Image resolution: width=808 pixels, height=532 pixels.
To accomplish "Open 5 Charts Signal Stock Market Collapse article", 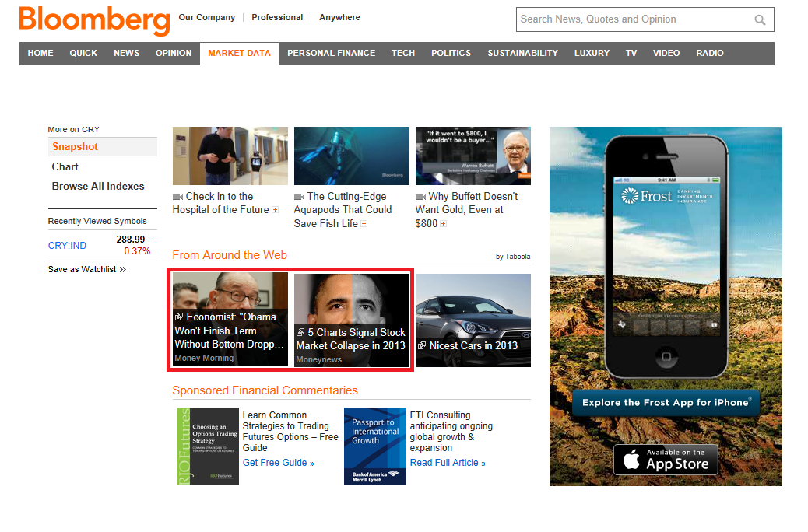I will coord(351,320).
